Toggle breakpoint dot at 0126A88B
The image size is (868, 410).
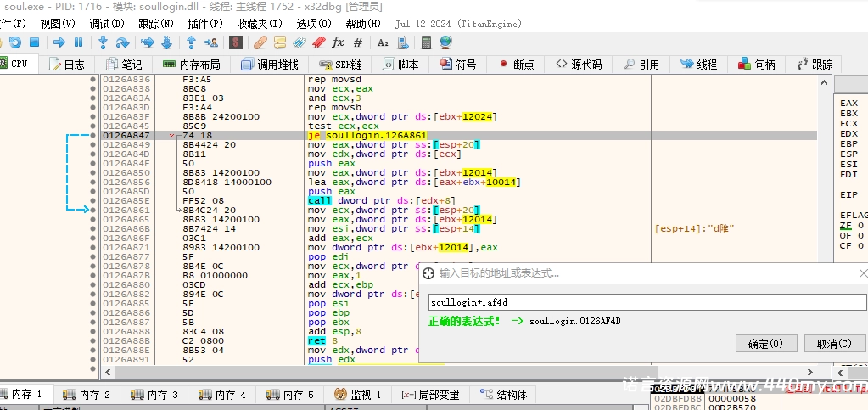pyautogui.click(x=93, y=340)
